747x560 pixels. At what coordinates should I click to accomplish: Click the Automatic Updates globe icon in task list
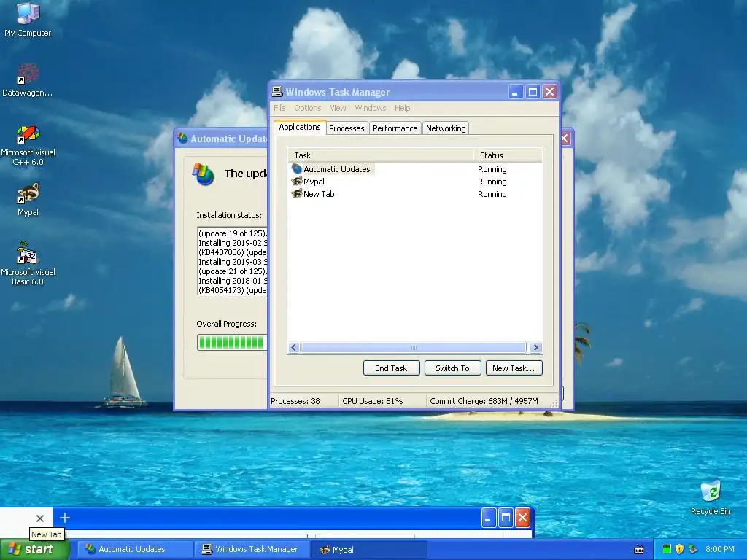pos(297,169)
